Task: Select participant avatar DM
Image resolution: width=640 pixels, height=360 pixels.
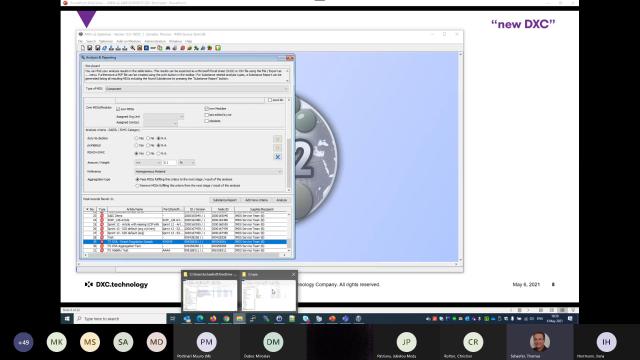Action: 273,342
